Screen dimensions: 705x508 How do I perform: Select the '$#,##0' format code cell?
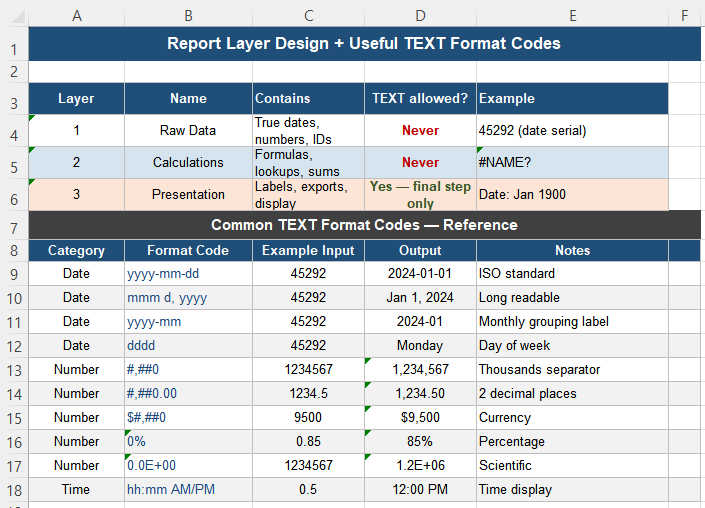click(188, 418)
